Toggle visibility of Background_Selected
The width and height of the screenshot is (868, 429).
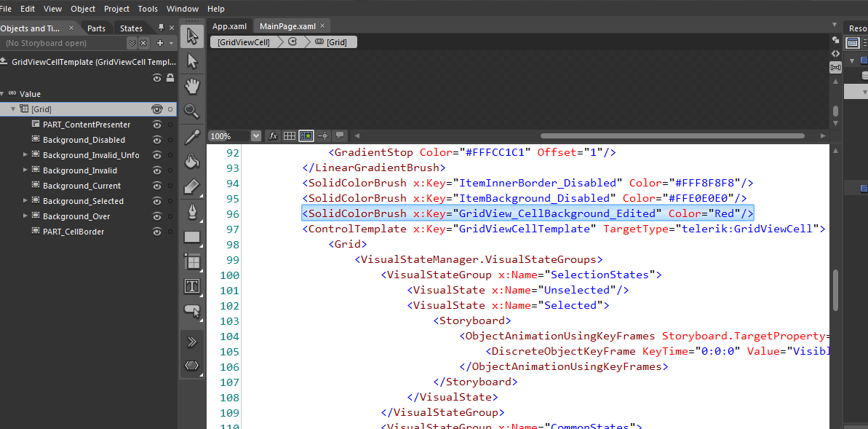pos(156,200)
